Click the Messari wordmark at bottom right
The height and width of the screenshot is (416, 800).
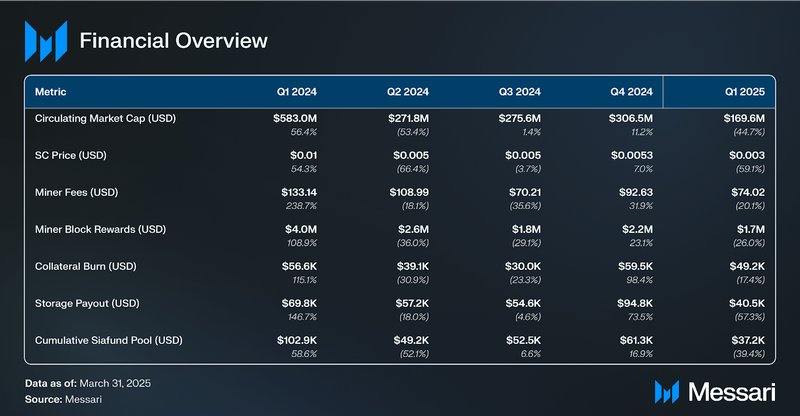[x=732, y=392]
